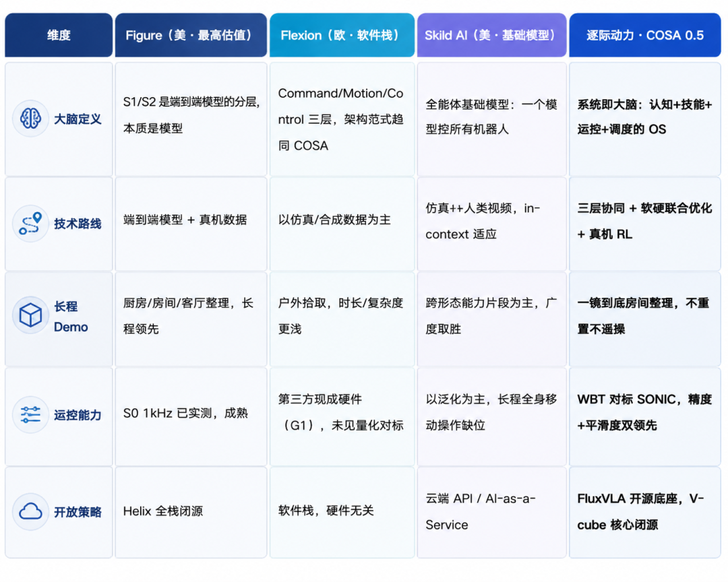Click the FluxVLA 开源底座 cell
Viewport: 728px width, 582px height.
pyautogui.click(x=645, y=513)
